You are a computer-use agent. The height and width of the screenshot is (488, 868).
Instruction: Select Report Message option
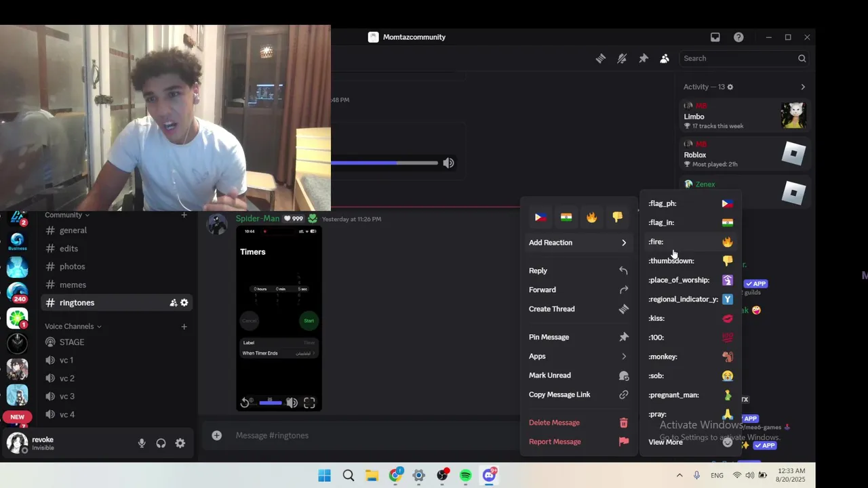(578, 442)
